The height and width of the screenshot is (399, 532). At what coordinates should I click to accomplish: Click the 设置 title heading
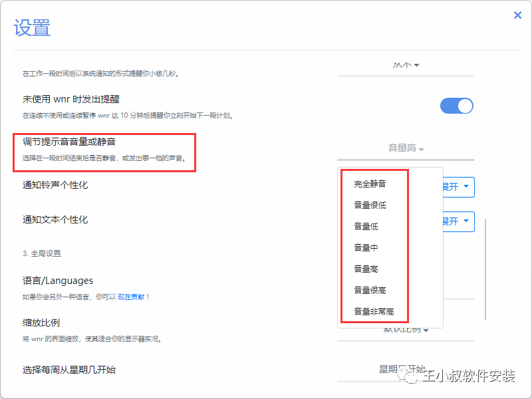pyautogui.click(x=32, y=28)
